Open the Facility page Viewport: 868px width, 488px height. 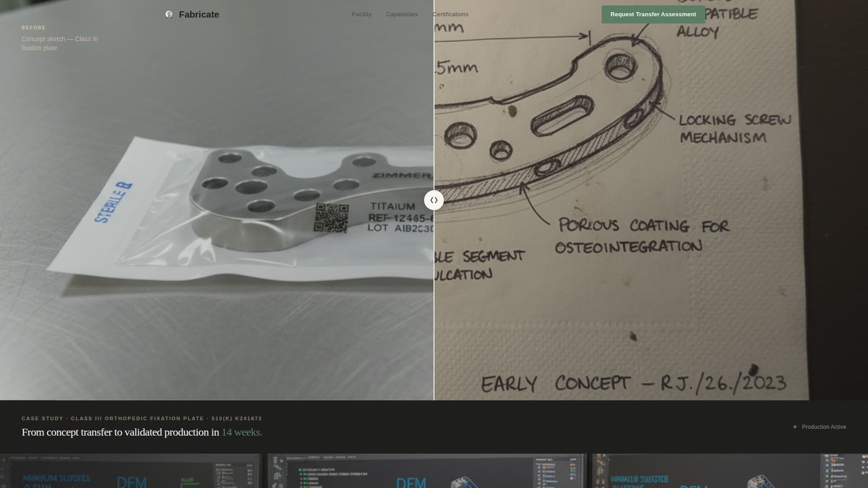click(361, 14)
